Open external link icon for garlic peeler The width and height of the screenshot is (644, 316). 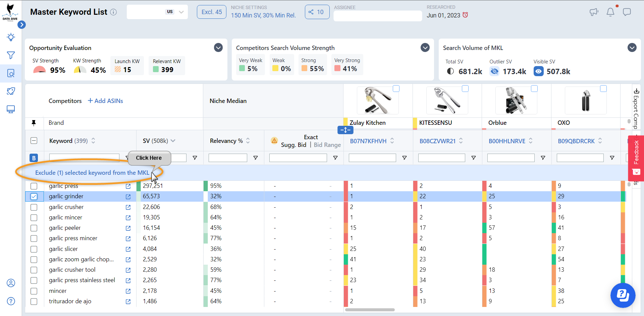(x=128, y=228)
